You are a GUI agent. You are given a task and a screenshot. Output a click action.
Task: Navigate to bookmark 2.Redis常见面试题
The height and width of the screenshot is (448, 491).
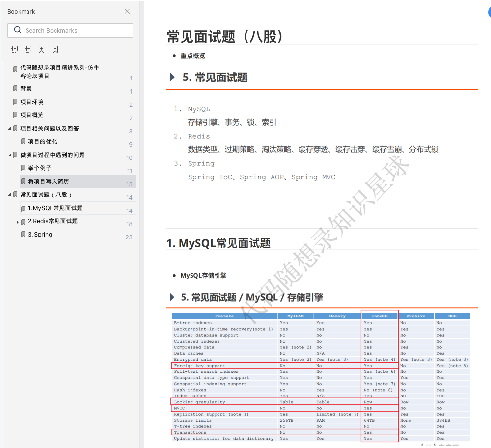pos(53,221)
